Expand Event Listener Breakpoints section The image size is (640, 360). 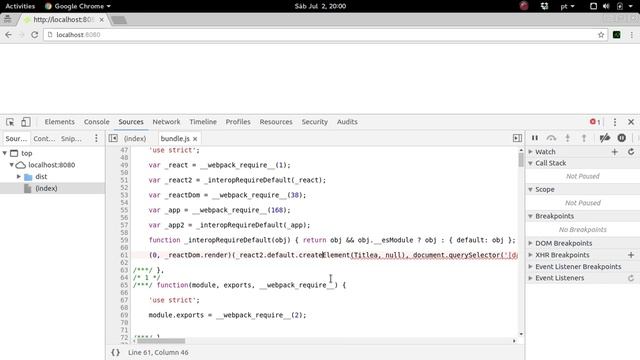[x=531, y=267]
